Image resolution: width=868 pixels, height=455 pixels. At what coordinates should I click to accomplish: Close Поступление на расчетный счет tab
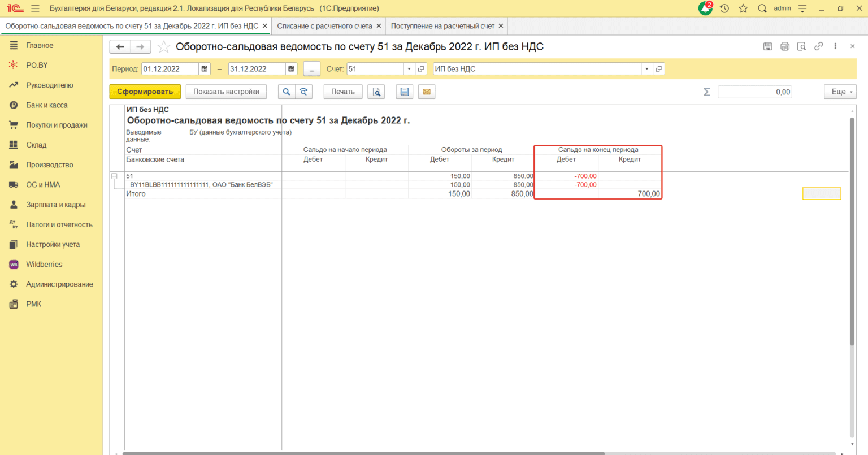tap(501, 26)
